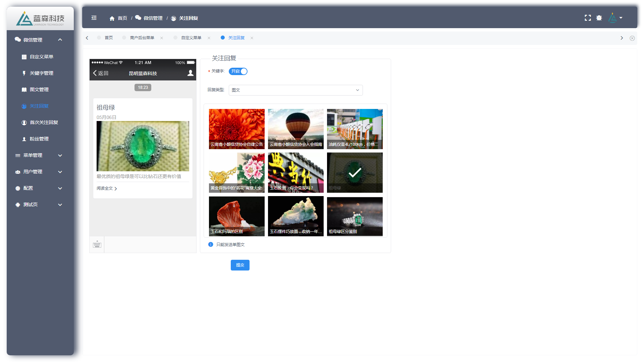Deselect the checked 祖母绿 thumbnail
The height and width of the screenshot is (362, 644).
pyautogui.click(x=355, y=173)
